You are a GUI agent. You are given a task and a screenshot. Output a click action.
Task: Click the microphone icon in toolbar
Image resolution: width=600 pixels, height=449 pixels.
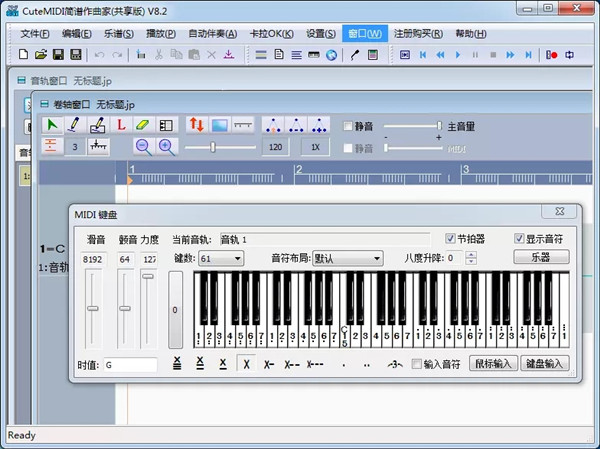click(x=355, y=55)
